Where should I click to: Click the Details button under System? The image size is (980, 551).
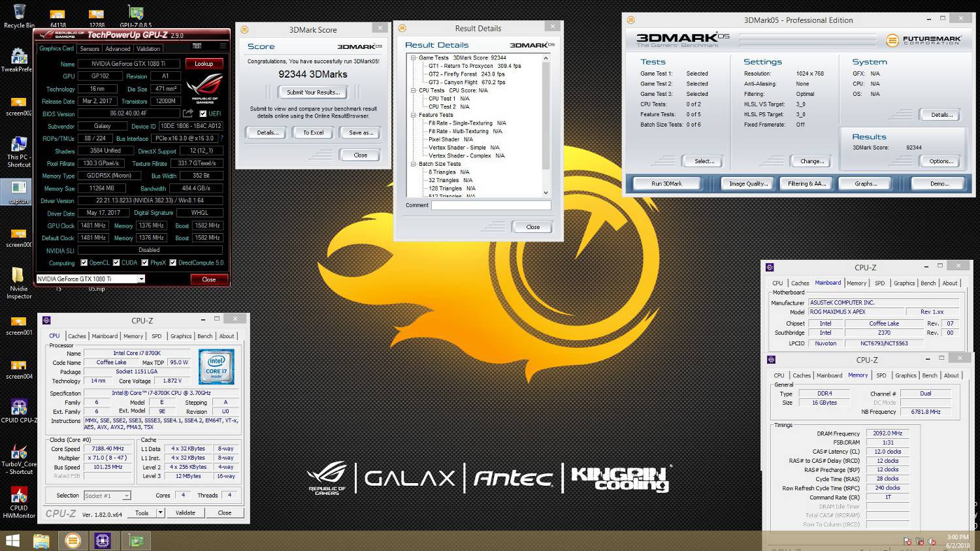(x=941, y=115)
